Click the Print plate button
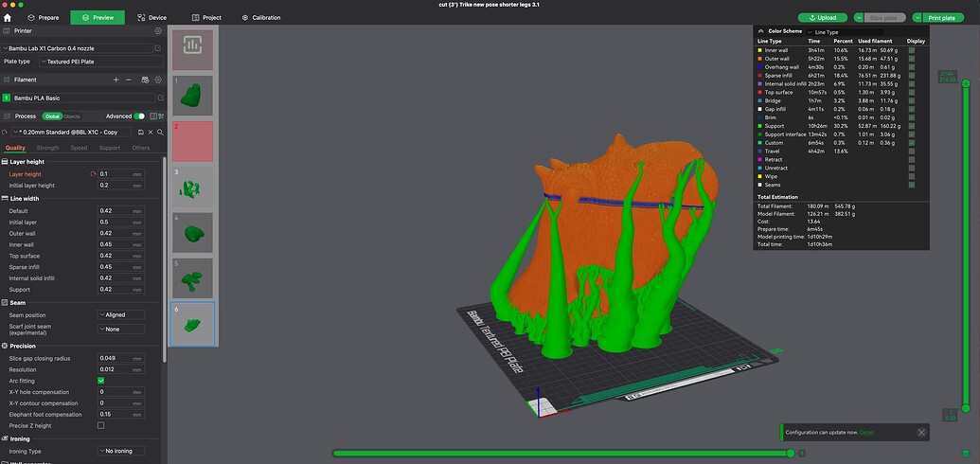 (x=942, y=18)
